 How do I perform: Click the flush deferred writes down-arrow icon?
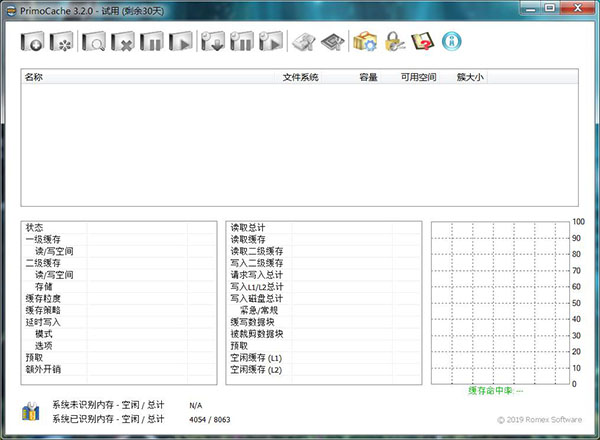(213, 41)
